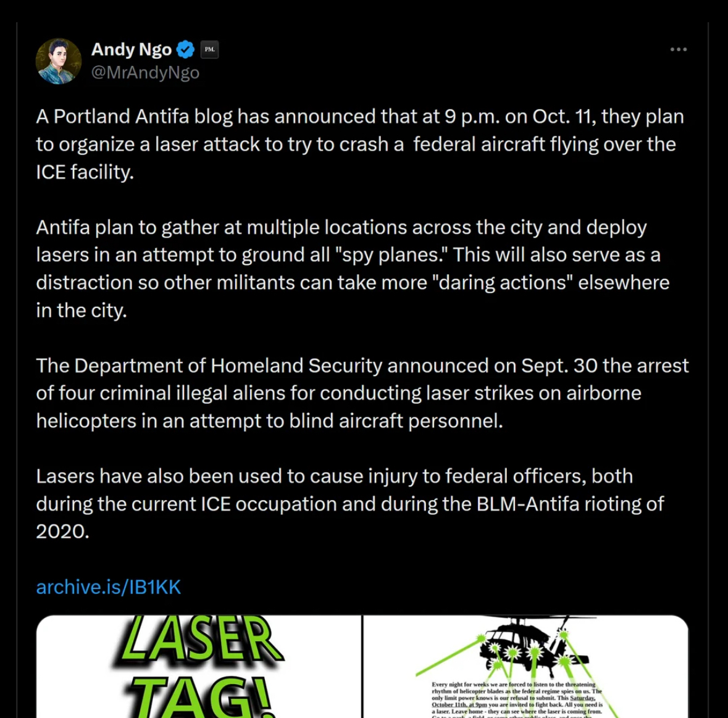Click Andy Ngo's profile avatar
The image size is (728, 718).
tap(59, 61)
